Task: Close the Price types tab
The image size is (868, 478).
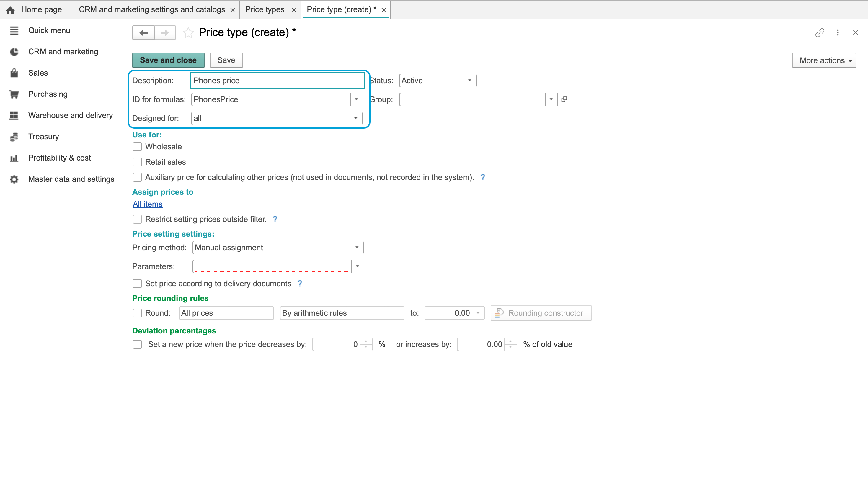Action: pos(294,10)
